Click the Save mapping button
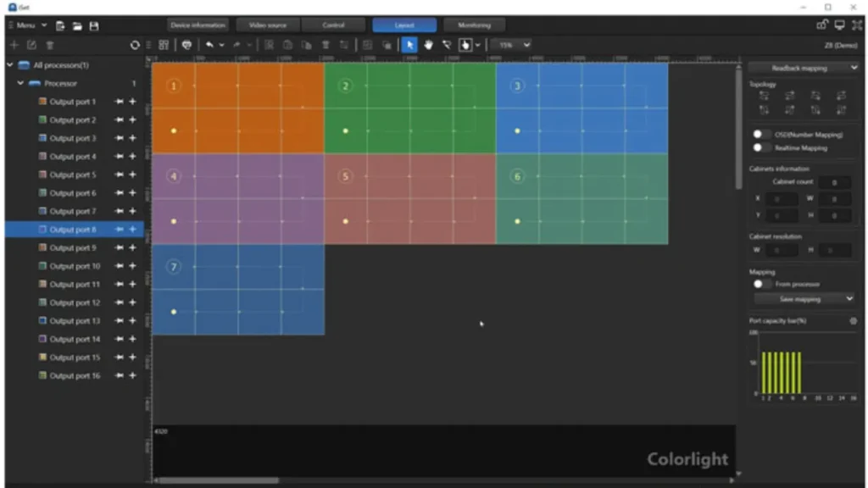868x488 pixels. pos(803,298)
